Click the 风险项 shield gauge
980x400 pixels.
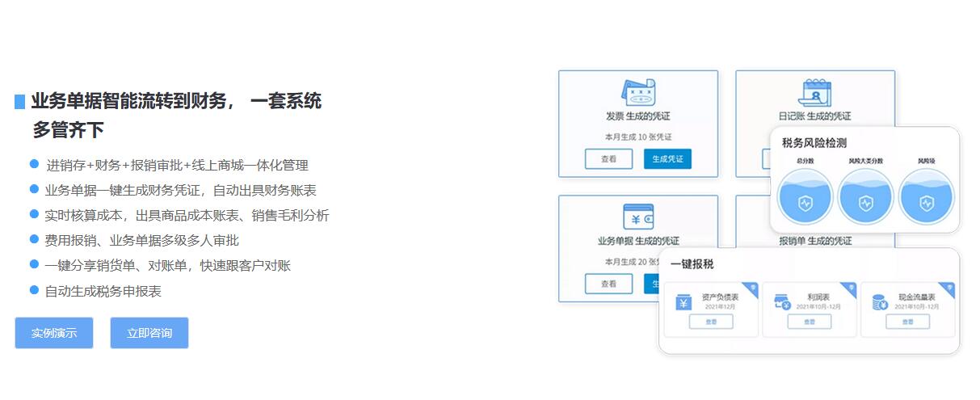(926, 202)
